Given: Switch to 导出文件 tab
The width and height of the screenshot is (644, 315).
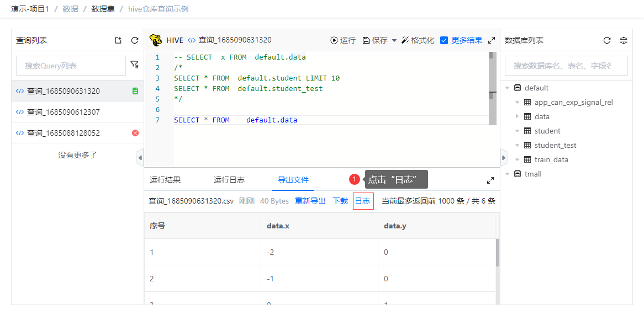Looking at the screenshot, I should (293, 180).
